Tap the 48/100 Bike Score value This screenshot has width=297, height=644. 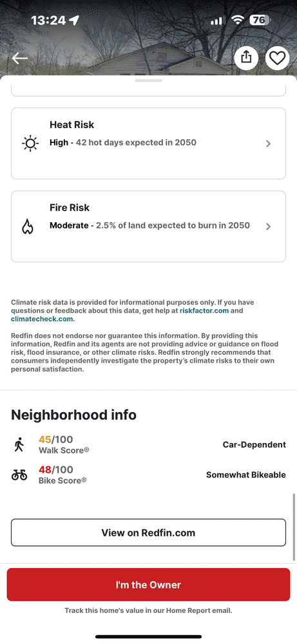coord(56,470)
